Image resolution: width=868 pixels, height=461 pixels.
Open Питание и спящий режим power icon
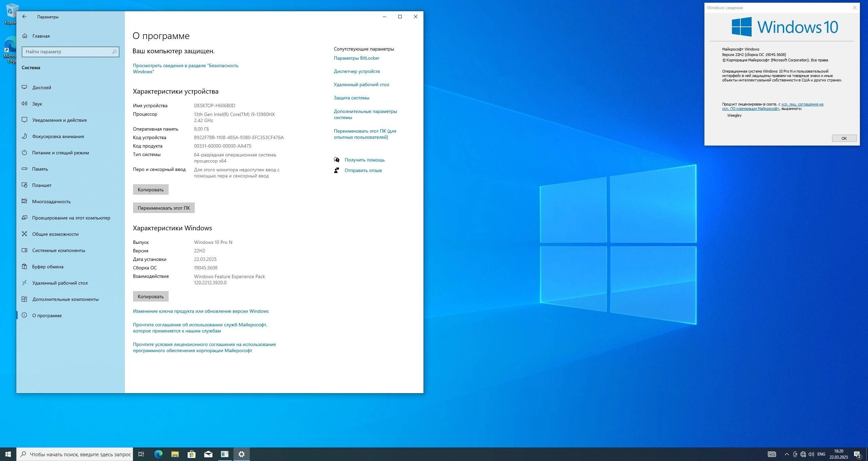[24, 153]
